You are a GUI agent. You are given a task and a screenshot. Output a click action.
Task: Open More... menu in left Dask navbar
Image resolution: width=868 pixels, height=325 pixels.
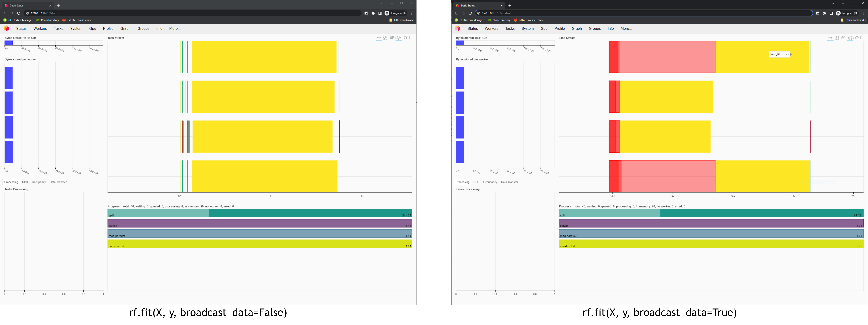[x=175, y=29]
